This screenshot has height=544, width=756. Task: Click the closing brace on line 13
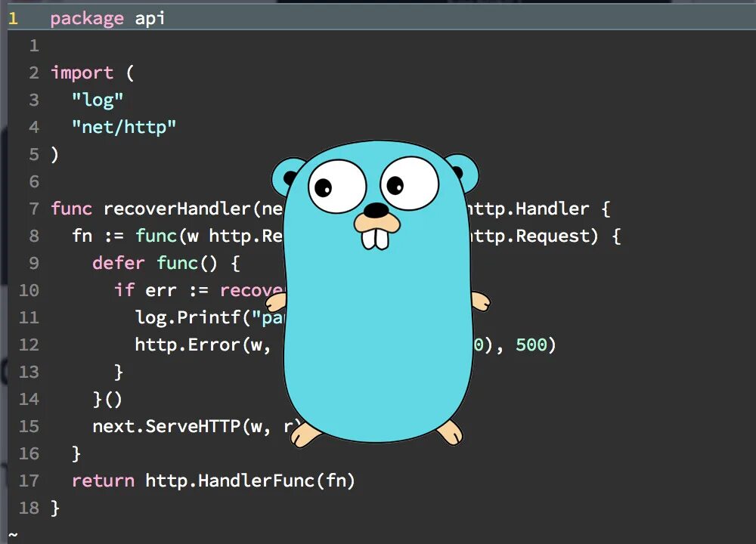tap(119, 372)
